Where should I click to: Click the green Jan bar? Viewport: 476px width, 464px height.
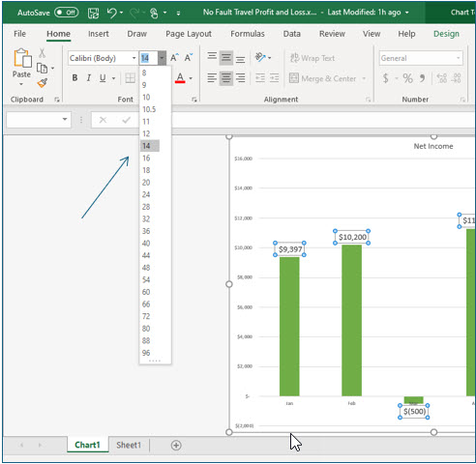click(289, 327)
